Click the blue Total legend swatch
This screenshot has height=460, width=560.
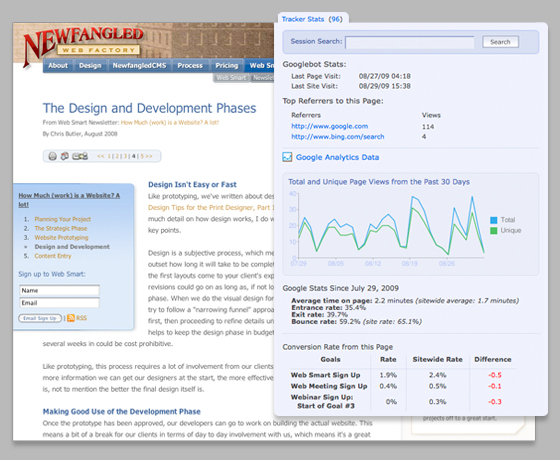coord(494,220)
